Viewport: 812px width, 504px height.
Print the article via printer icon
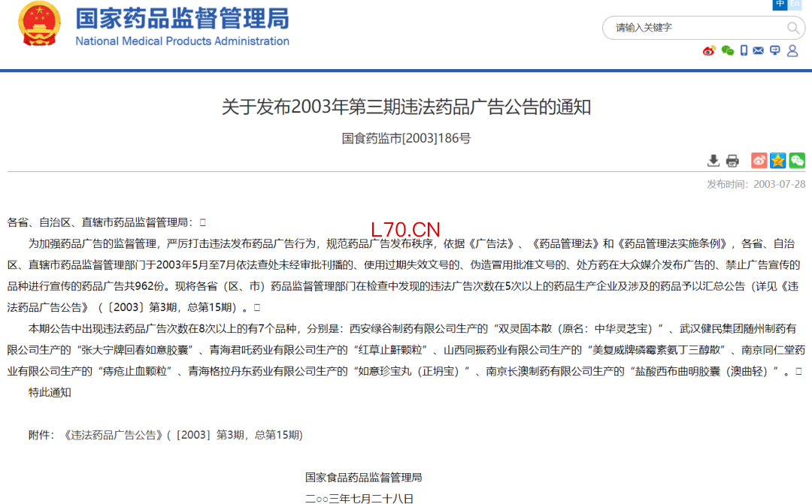pyautogui.click(x=732, y=161)
